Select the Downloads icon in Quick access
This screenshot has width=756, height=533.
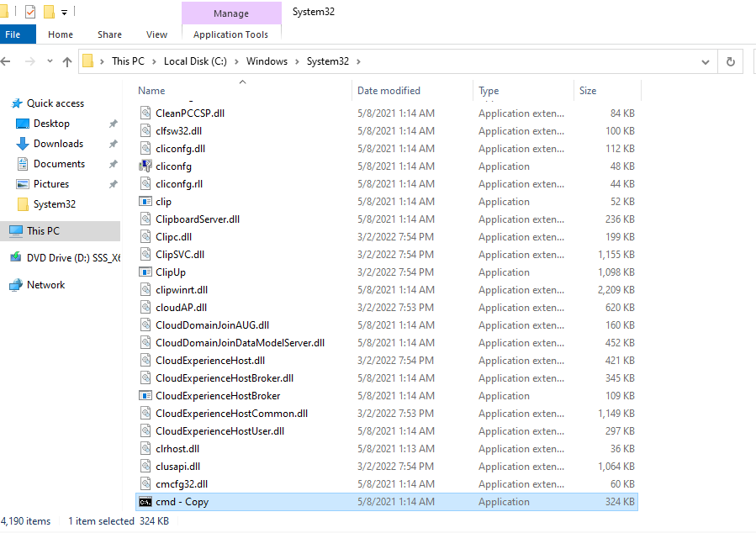(22, 144)
